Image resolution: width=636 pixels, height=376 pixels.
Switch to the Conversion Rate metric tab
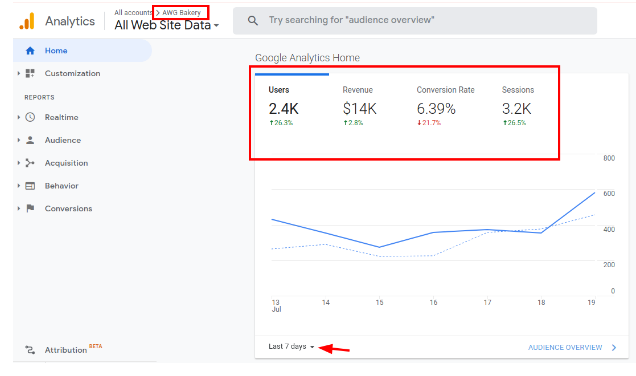pos(445,106)
